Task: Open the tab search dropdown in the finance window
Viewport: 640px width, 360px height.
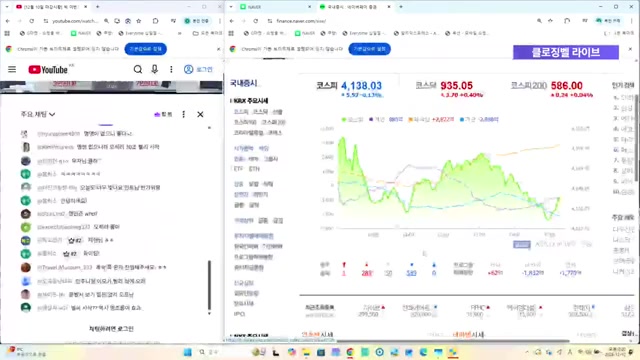Action: [231, 7]
